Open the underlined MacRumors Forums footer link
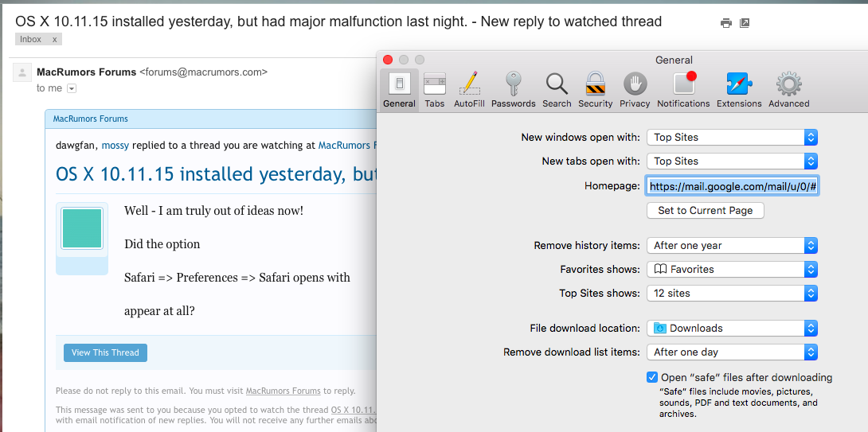Image resolution: width=868 pixels, height=432 pixels. pos(283,391)
